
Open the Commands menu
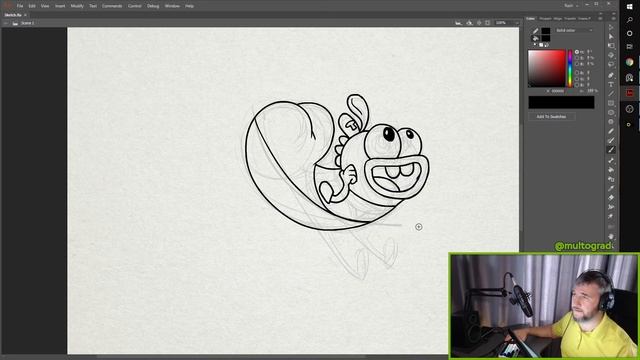tap(112, 6)
